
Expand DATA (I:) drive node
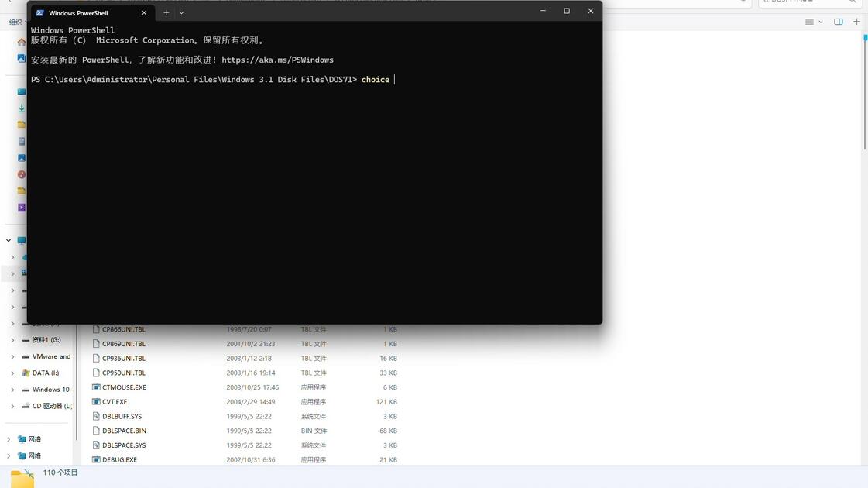click(12, 373)
